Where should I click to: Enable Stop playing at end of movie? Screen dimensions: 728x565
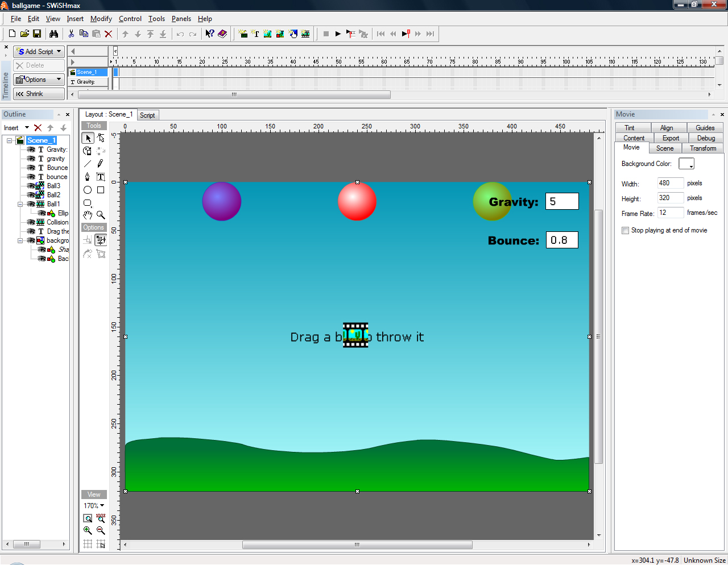point(626,231)
